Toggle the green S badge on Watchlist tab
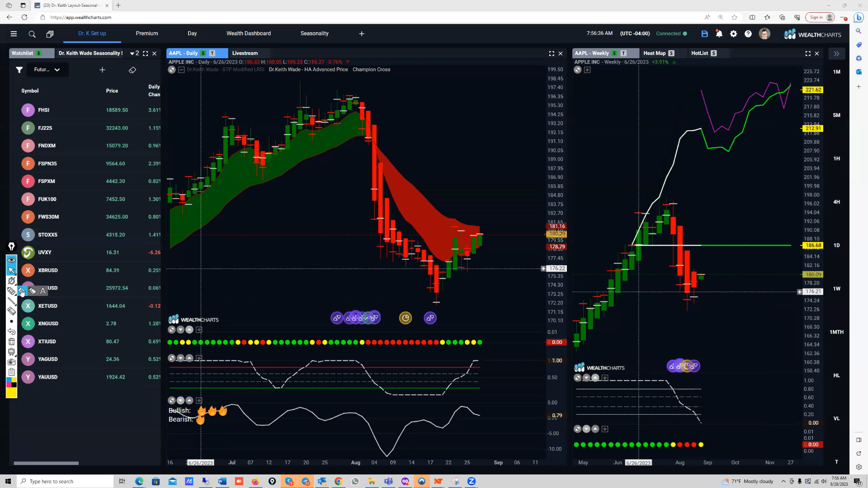 pos(39,53)
